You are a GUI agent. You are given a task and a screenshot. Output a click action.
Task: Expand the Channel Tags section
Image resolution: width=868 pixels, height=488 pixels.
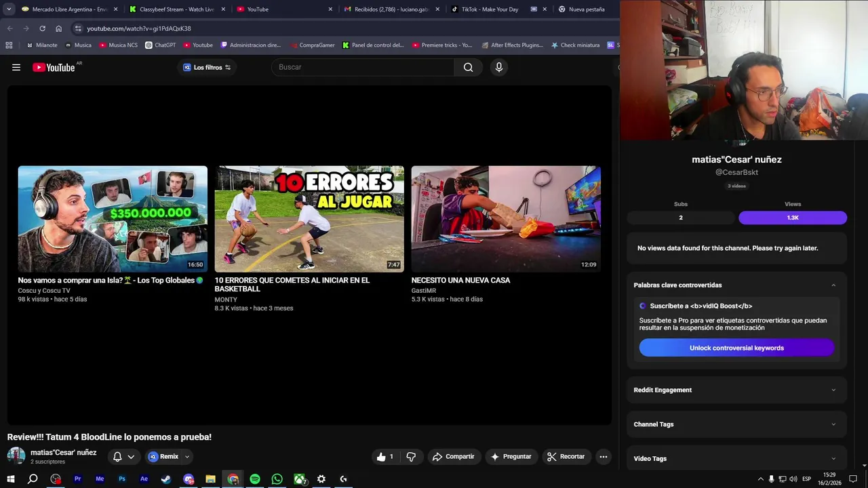(x=736, y=424)
